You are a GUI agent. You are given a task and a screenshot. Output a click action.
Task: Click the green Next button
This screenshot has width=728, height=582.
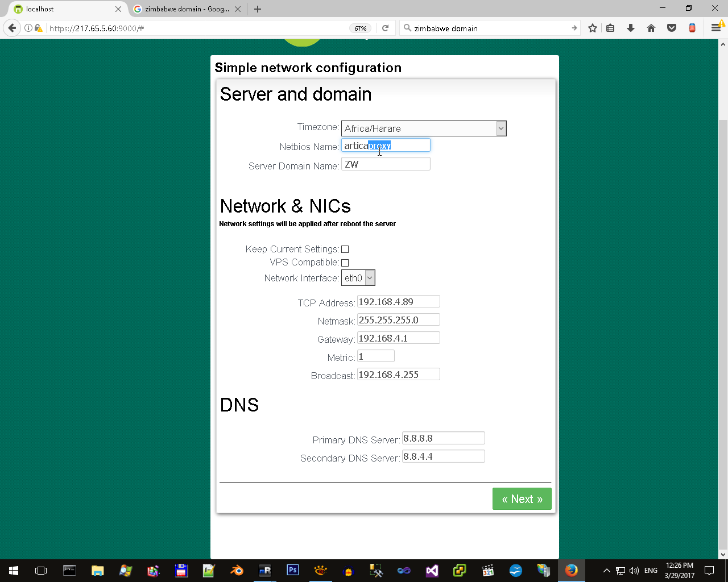pyautogui.click(x=522, y=499)
